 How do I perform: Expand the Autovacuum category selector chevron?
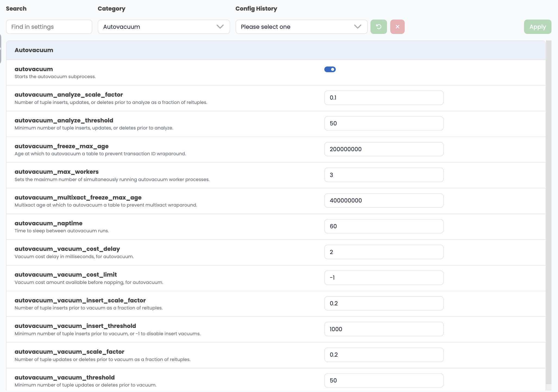pos(220,27)
